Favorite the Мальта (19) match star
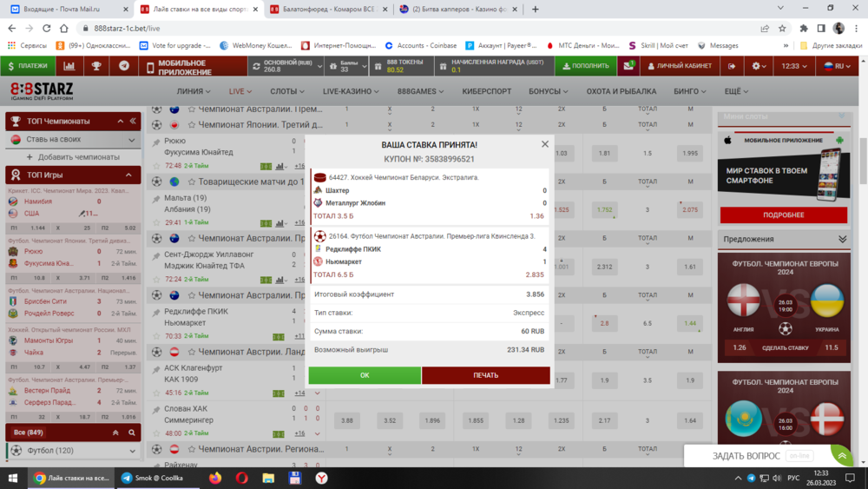 click(156, 222)
